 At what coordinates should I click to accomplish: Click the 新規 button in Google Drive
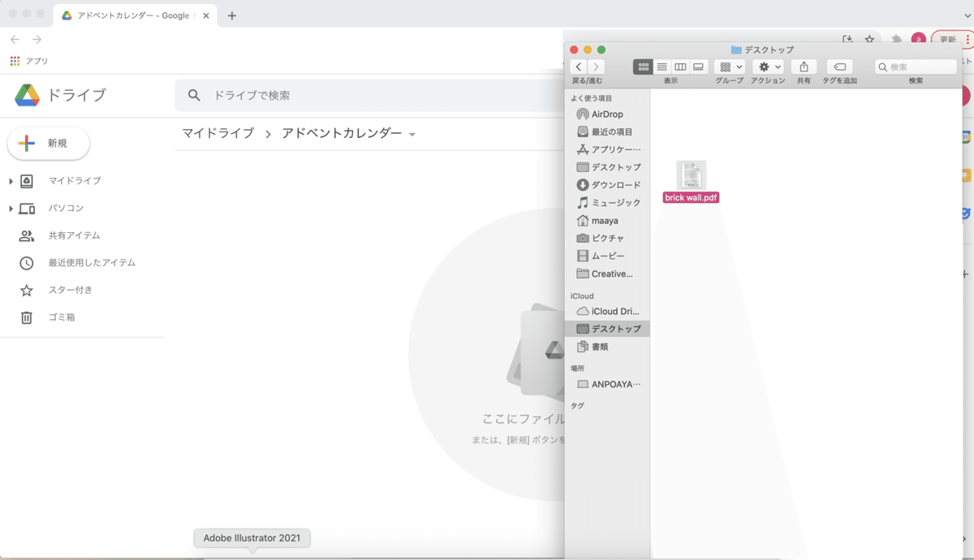(48, 143)
